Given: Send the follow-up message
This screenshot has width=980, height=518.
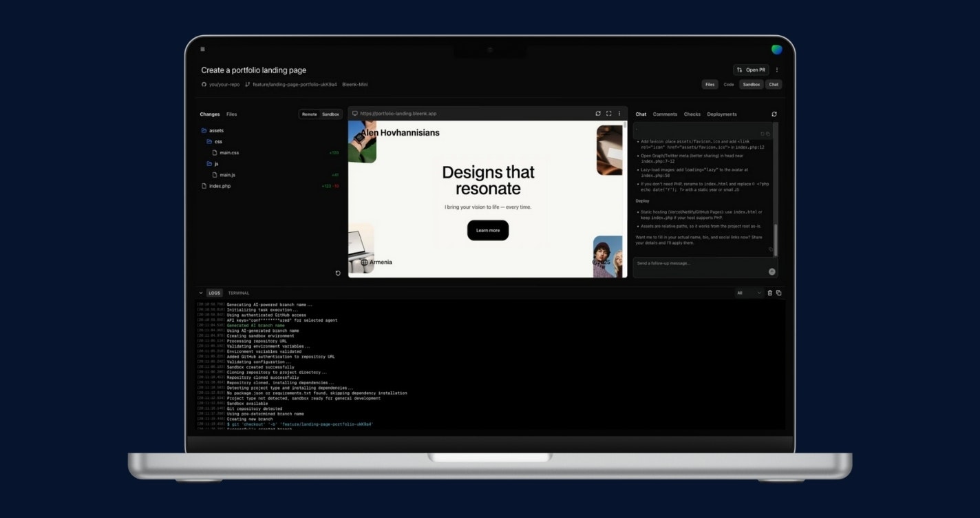Looking at the screenshot, I should point(771,271).
